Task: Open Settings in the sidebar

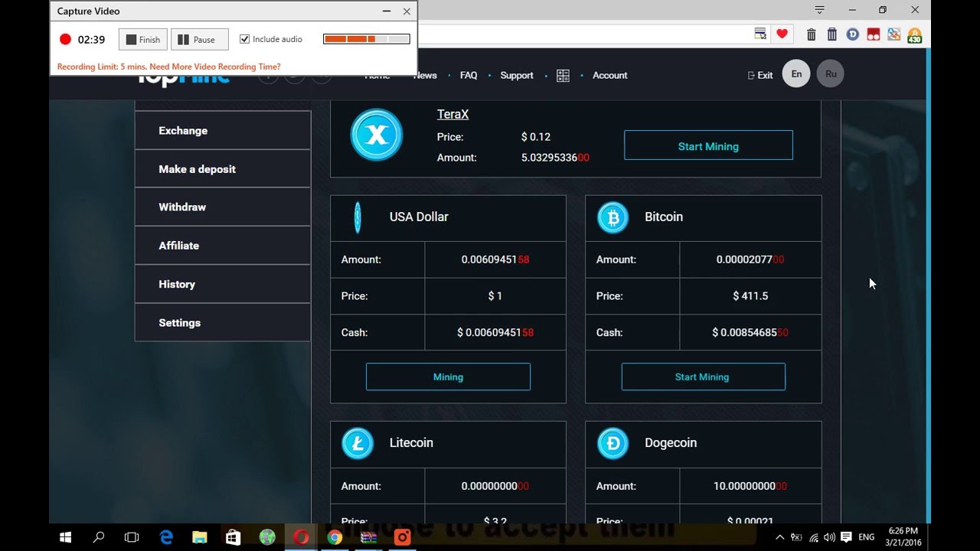Action: pos(223,323)
